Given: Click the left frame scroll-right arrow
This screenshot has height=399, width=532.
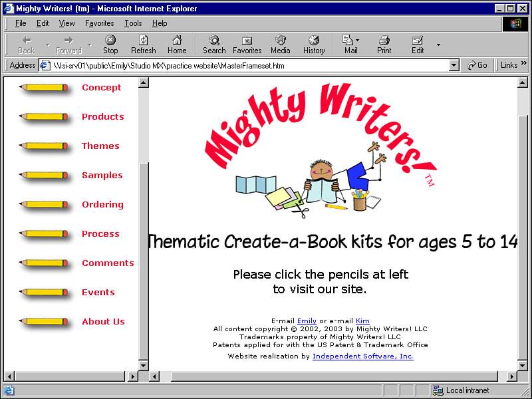Looking at the screenshot, I should click(132, 376).
